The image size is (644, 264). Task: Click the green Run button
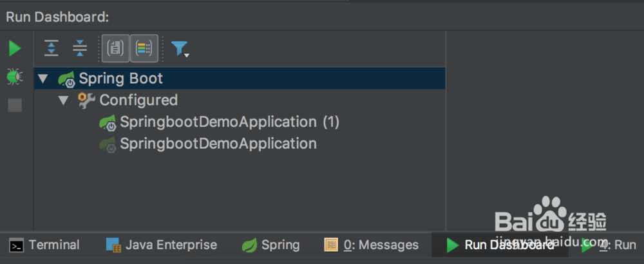click(15, 48)
